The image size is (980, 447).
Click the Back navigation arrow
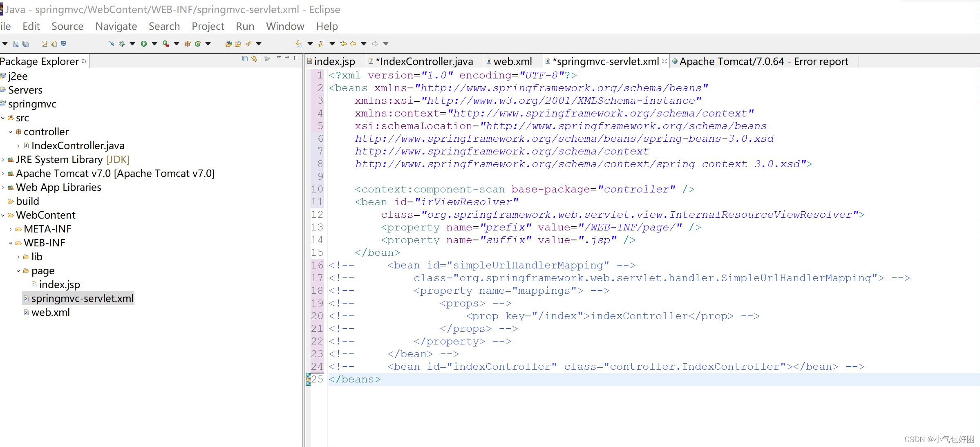pyautogui.click(x=353, y=44)
